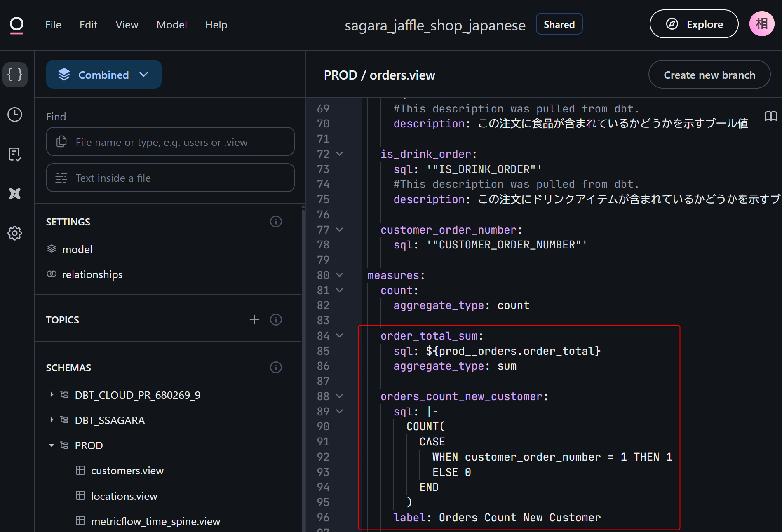This screenshot has width=782, height=532.
Task: Click the file name search field
Action: pyautogui.click(x=170, y=142)
